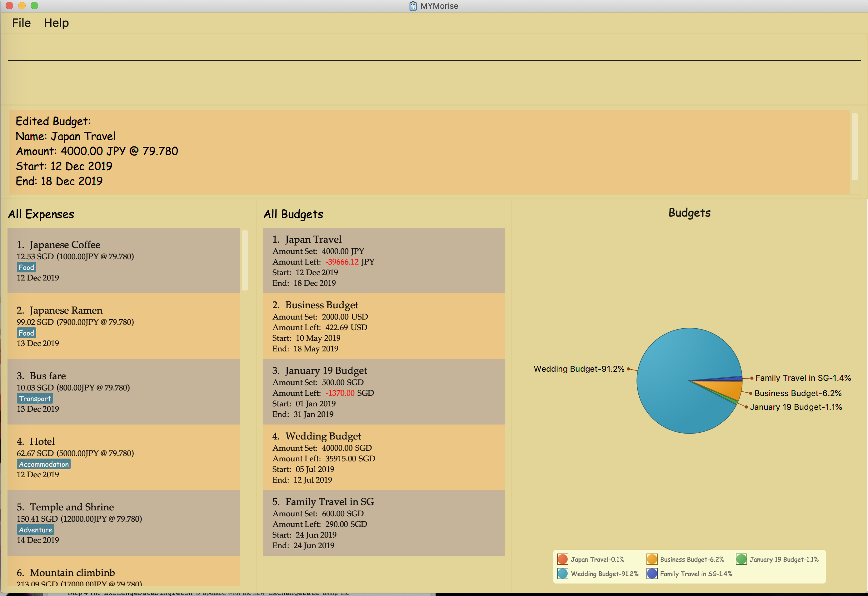Click the Food tag on Japanese Coffee
868x596 pixels.
click(27, 267)
